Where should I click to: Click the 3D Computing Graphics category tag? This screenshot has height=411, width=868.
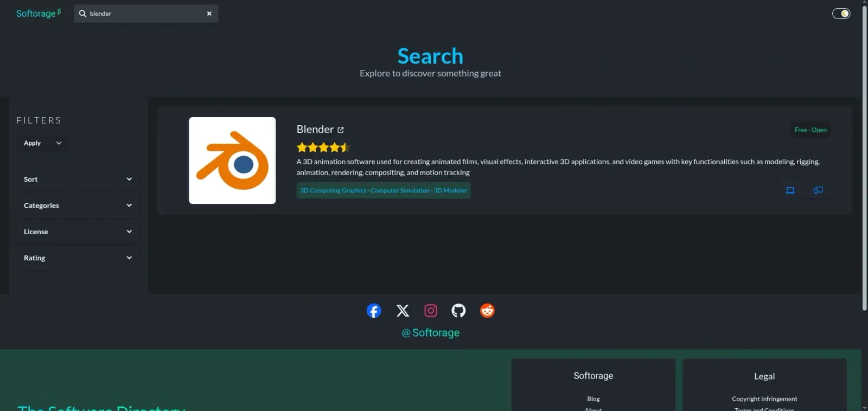333,190
